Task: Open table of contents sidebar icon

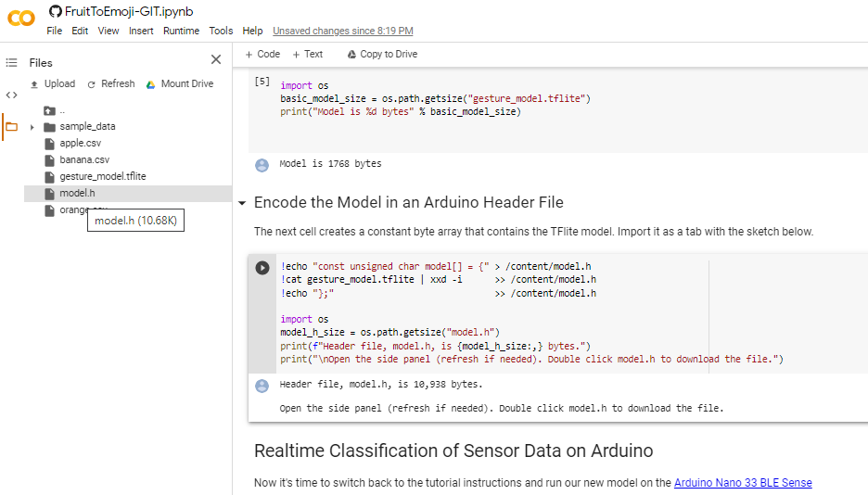Action: [x=11, y=63]
